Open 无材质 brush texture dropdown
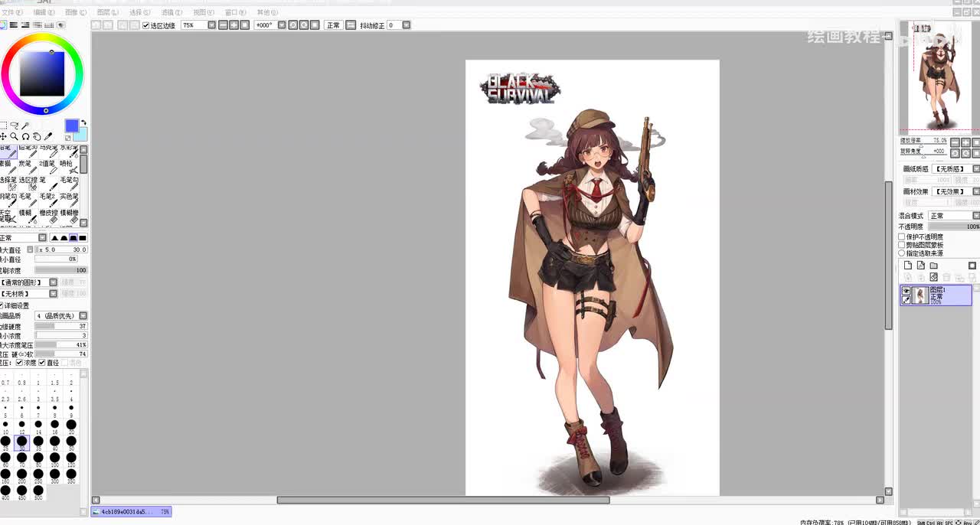This screenshot has width=980, height=525. tap(53, 294)
